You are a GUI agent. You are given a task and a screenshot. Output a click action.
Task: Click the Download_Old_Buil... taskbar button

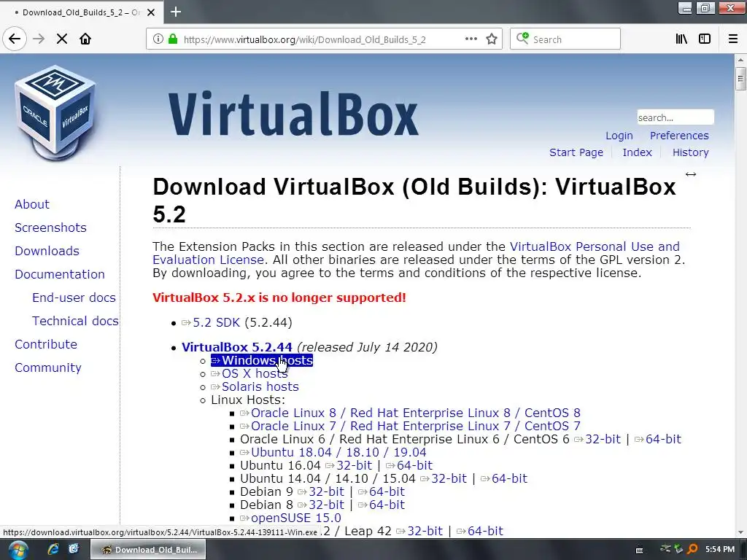148,550
